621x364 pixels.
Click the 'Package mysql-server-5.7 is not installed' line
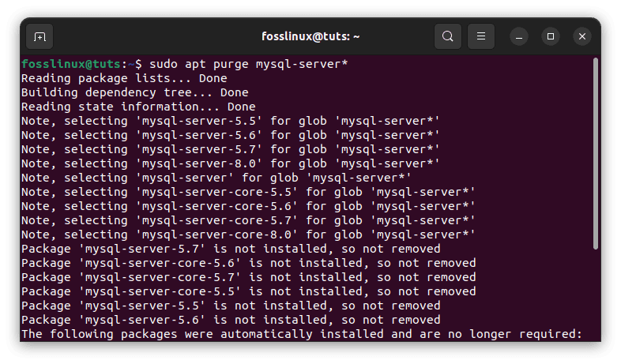coord(231,249)
